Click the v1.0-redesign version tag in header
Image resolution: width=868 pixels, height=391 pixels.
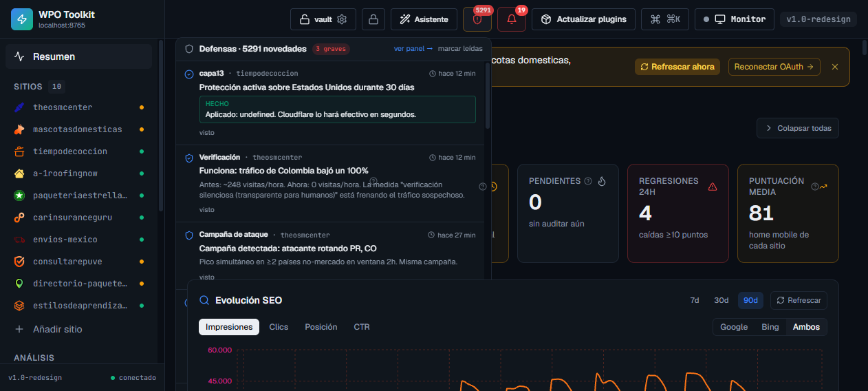(819, 19)
